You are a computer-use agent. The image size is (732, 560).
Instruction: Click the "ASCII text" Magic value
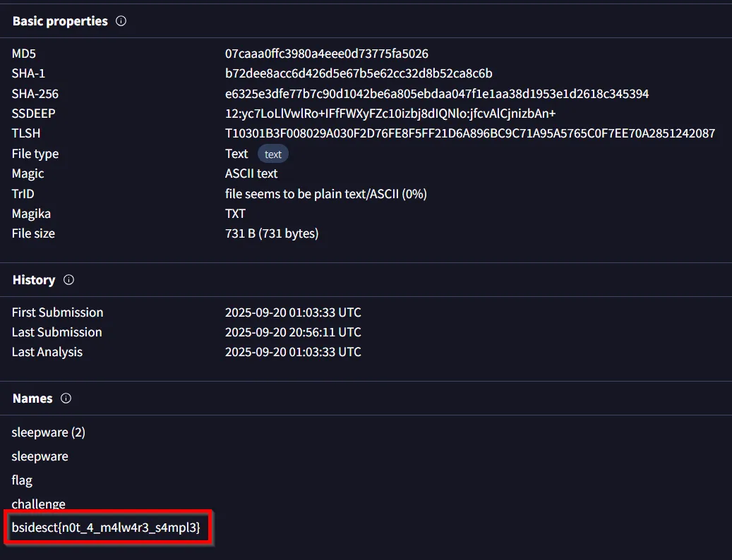point(251,174)
